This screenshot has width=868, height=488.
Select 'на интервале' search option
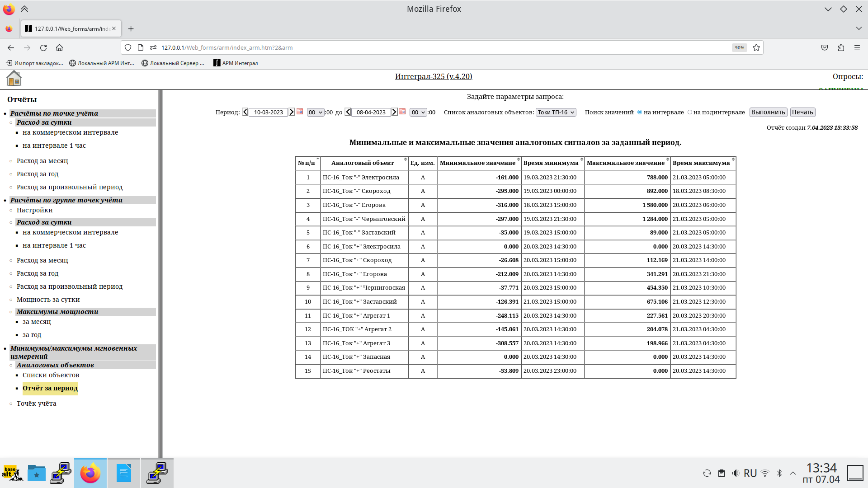[640, 112]
